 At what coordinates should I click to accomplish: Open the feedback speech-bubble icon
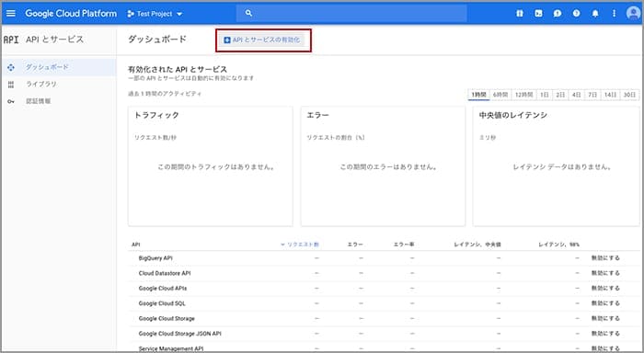pyautogui.click(x=558, y=14)
